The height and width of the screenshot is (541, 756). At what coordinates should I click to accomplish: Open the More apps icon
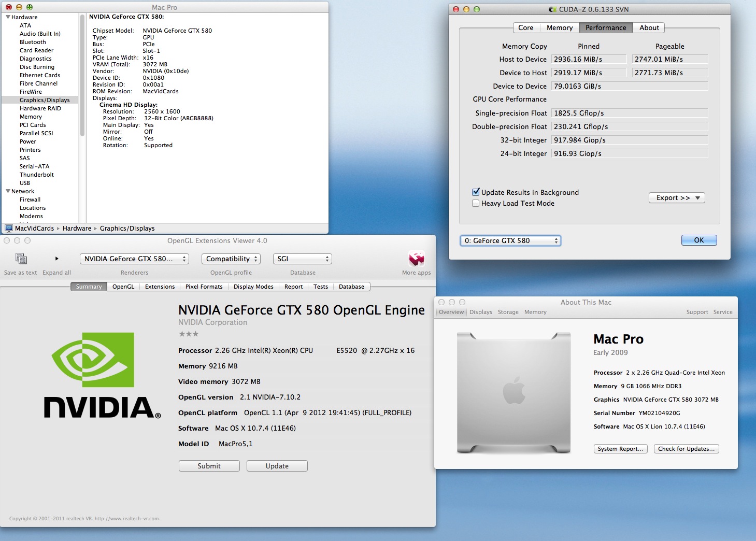(417, 259)
